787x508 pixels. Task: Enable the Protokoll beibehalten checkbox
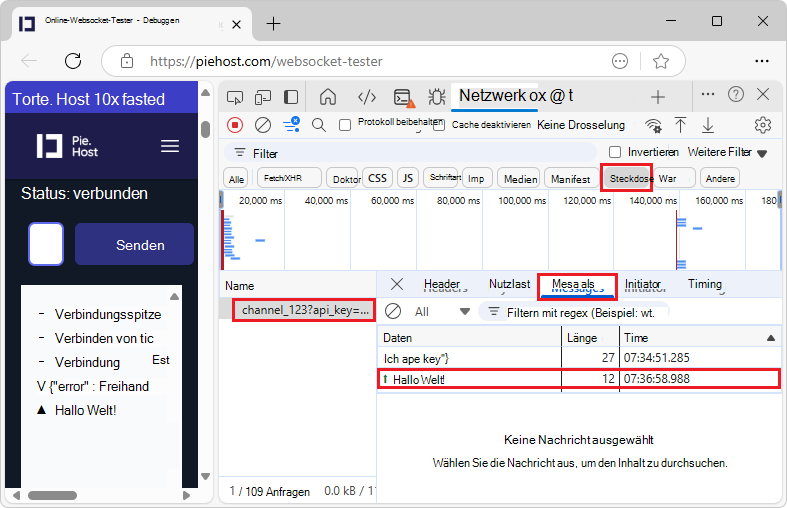coord(346,125)
